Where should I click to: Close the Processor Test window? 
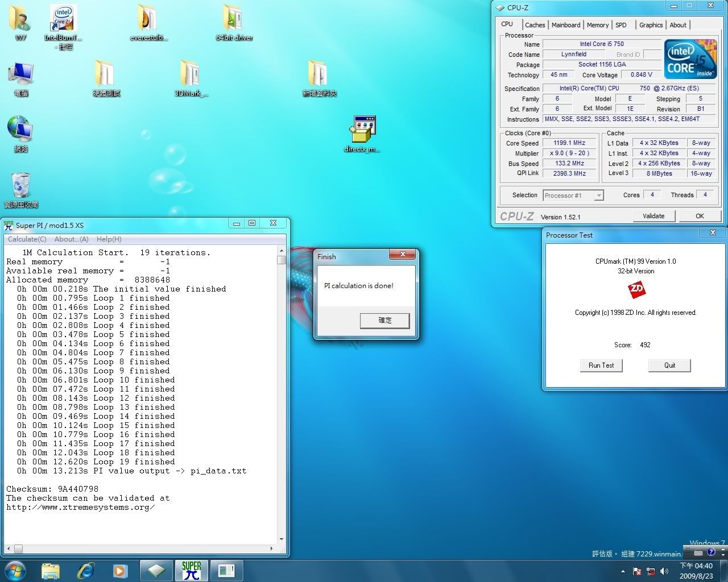713,232
